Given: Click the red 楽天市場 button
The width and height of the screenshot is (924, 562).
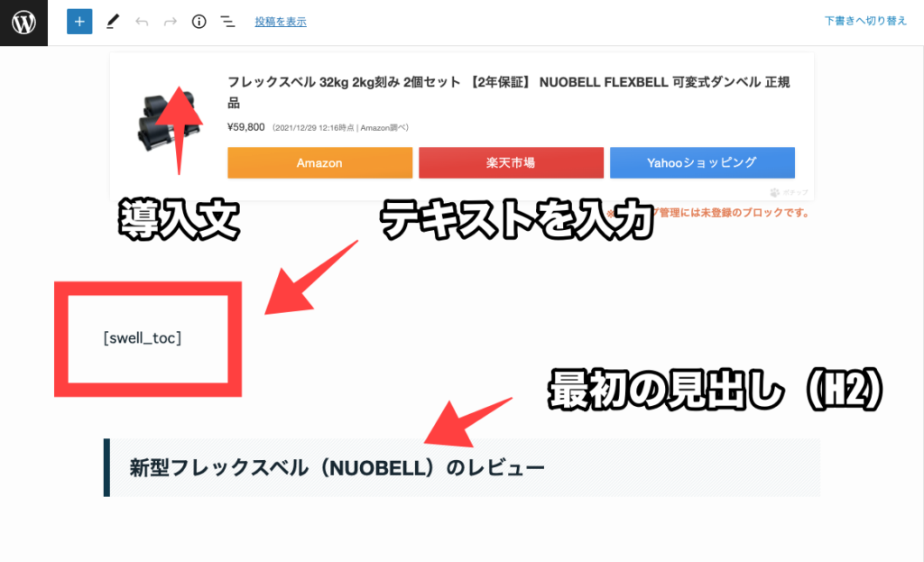Looking at the screenshot, I should click(511, 162).
